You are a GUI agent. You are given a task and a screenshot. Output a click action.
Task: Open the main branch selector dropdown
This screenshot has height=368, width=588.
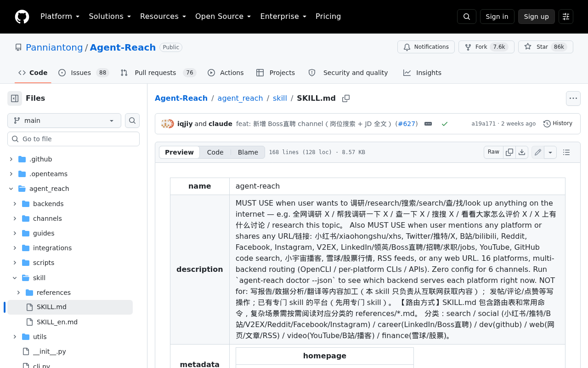point(64,121)
